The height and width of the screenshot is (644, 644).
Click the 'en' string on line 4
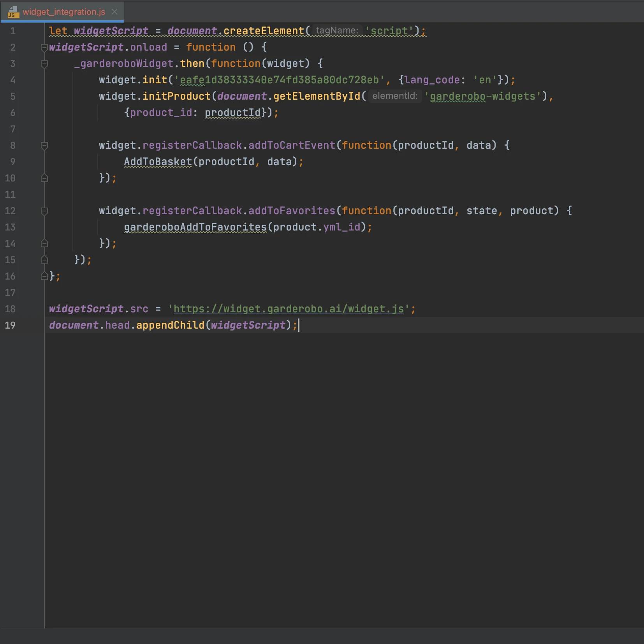click(485, 80)
